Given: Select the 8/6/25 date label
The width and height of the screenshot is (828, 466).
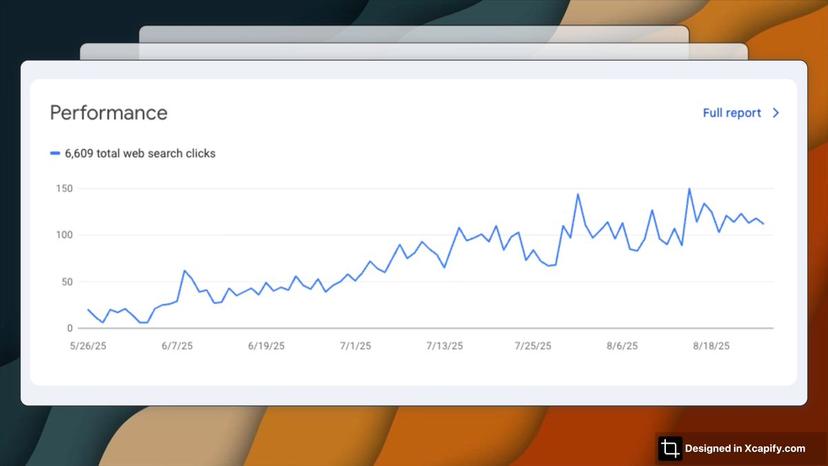Looking at the screenshot, I should [x=622, y=346].
